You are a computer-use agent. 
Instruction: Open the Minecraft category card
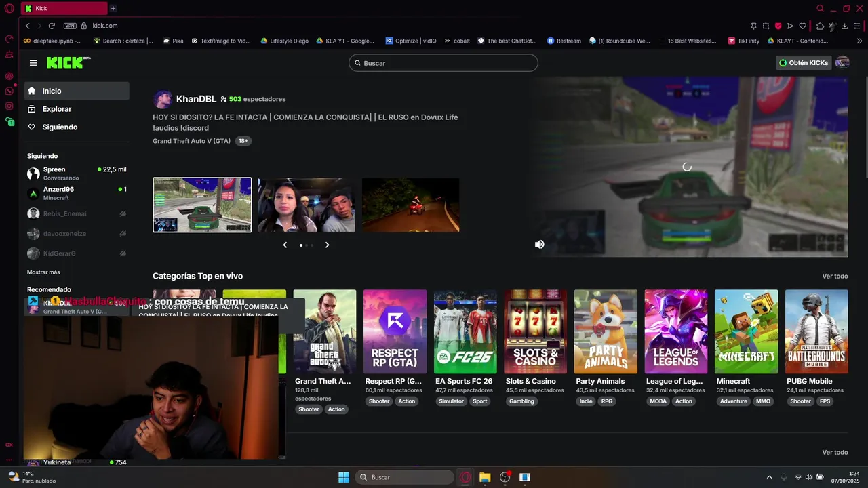(x=746, y=331)
